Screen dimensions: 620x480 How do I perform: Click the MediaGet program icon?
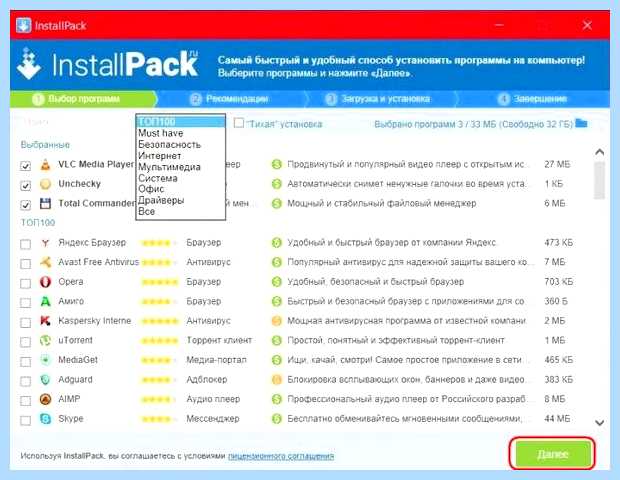[x=45, y=360]
